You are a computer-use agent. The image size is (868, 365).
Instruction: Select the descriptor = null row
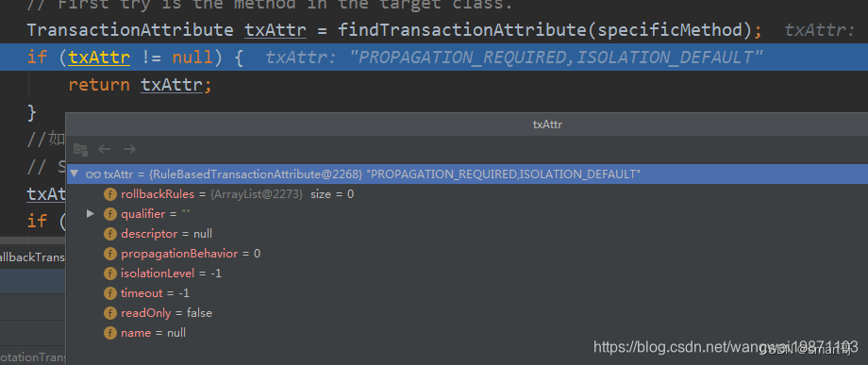point(467,234)
